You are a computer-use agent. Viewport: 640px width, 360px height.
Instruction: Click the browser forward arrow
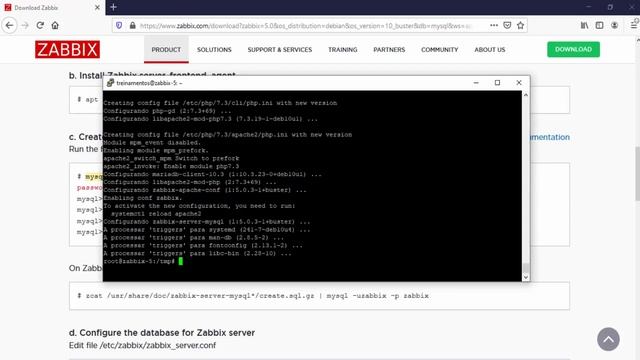(25, 25)
